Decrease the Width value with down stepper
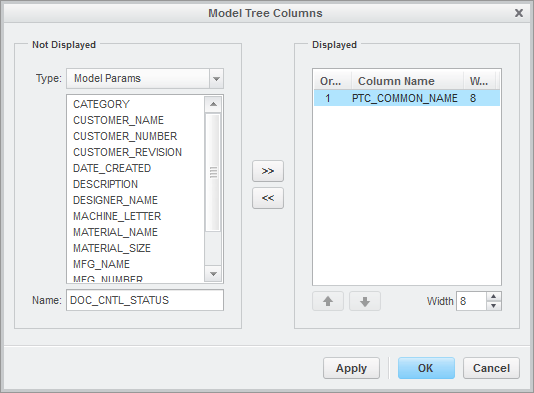The width and height of the screenshot is (534, 393). point(494,306)
